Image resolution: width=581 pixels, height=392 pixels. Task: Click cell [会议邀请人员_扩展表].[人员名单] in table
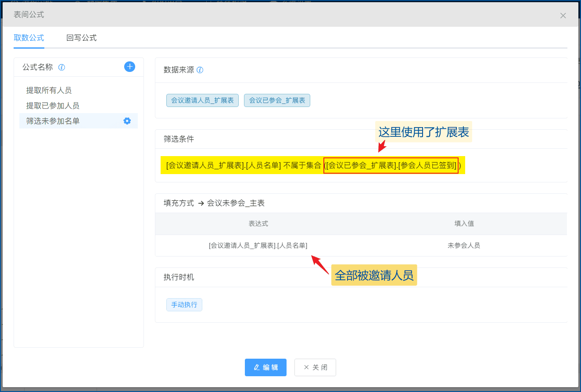258,246
